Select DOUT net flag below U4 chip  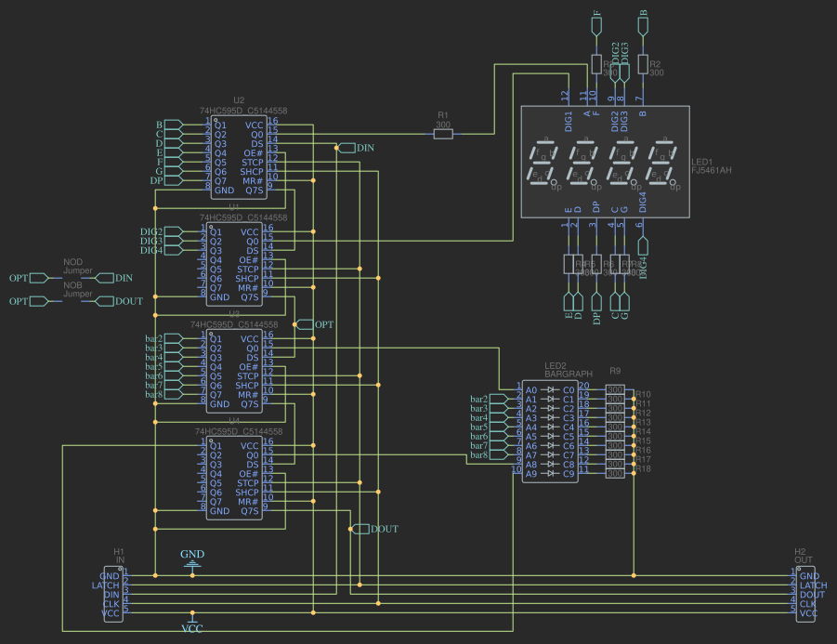pyautogui.click(x=376, y=529)
